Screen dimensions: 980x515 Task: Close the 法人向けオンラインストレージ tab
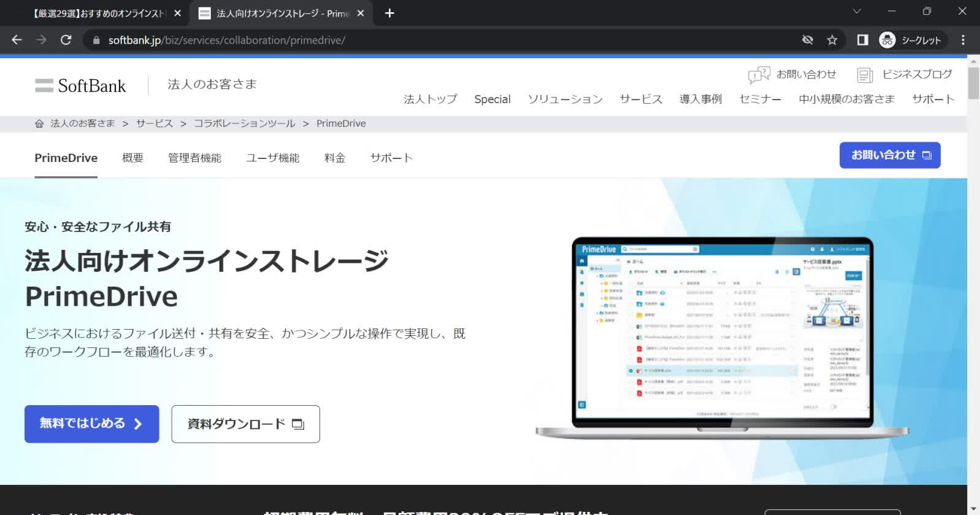click(x=361, y=13)
